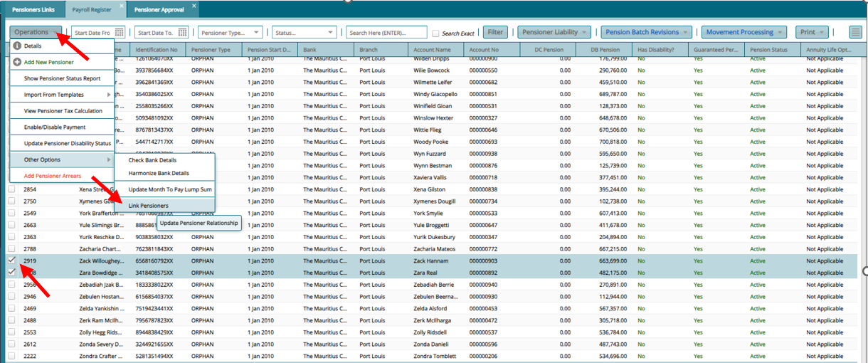Click the Search Here input field

[x=386, y=33]
